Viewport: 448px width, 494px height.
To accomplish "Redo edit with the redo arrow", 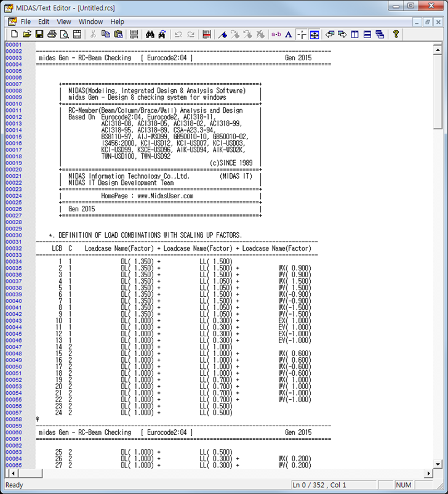I will [191, 34].
